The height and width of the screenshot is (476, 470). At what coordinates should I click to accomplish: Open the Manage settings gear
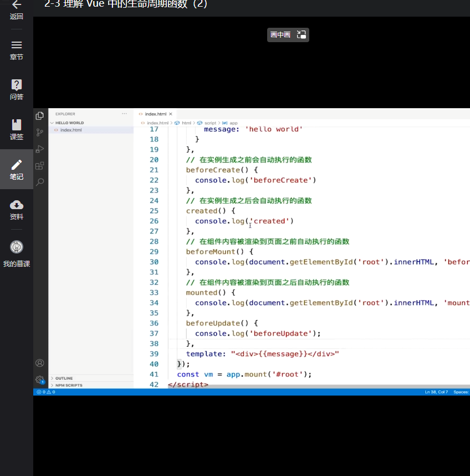(x=40, y=380)
